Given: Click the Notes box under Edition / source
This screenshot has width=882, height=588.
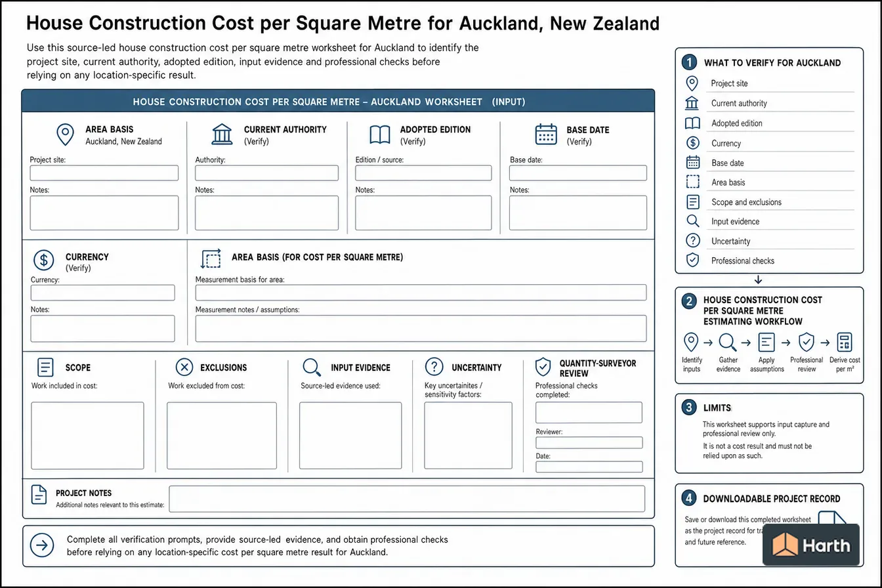Looking at the screenshot, I should tap(423, 213).
